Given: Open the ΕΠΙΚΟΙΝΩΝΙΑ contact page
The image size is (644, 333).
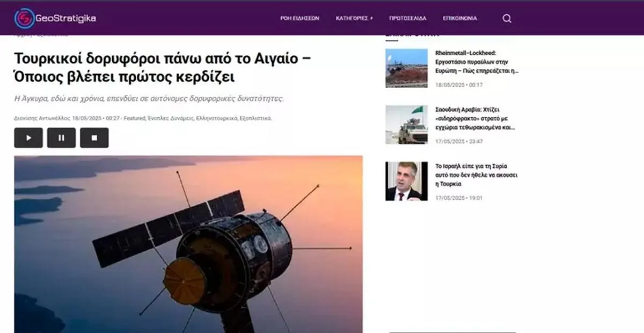Looking at the screenshot, I should 459,18.
